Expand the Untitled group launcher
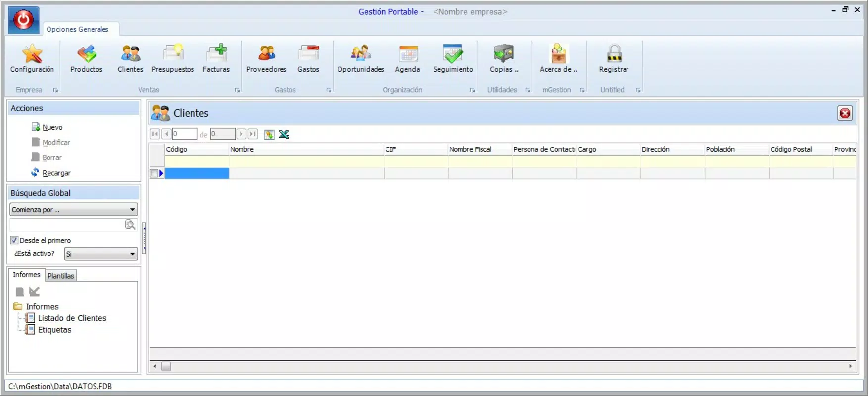The width and height of the screenshot is (868, 396). [x=638, y=90]
